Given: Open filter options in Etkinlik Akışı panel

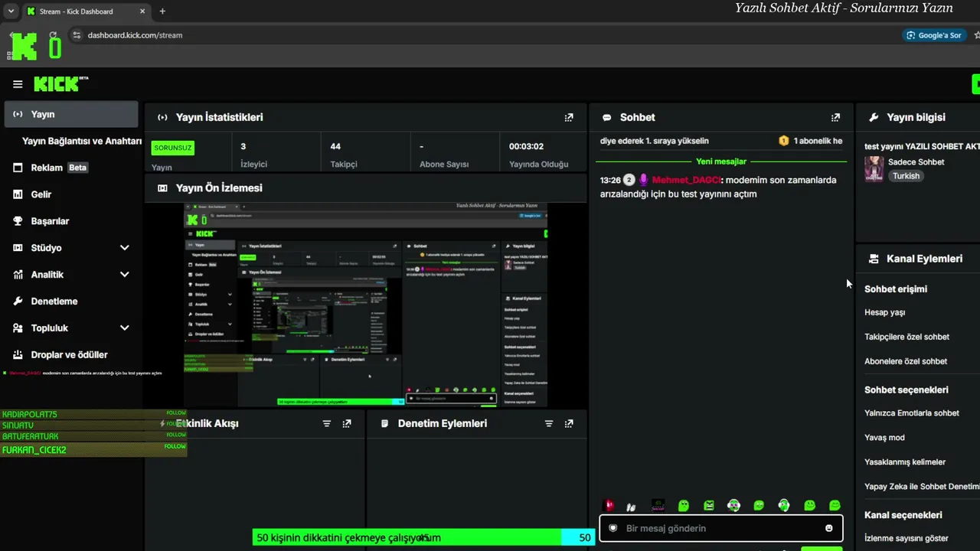Looking at the screenshot, I should click(x=327, y=423).
